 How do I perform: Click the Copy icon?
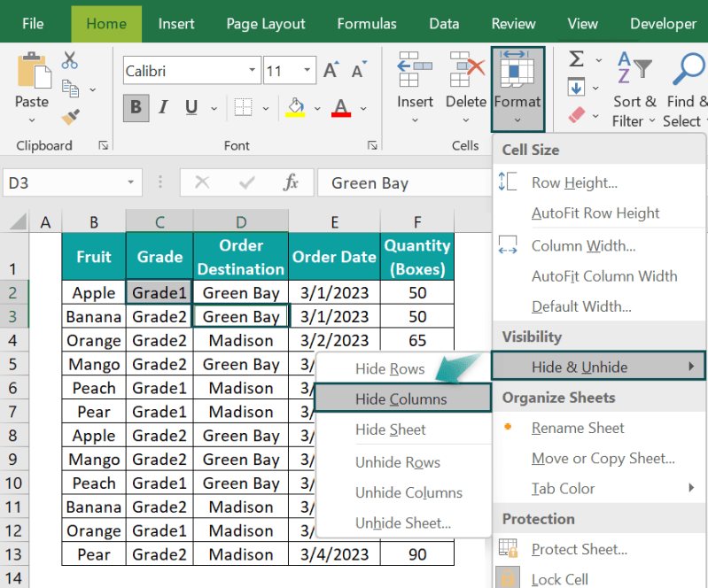click(70, 89)
